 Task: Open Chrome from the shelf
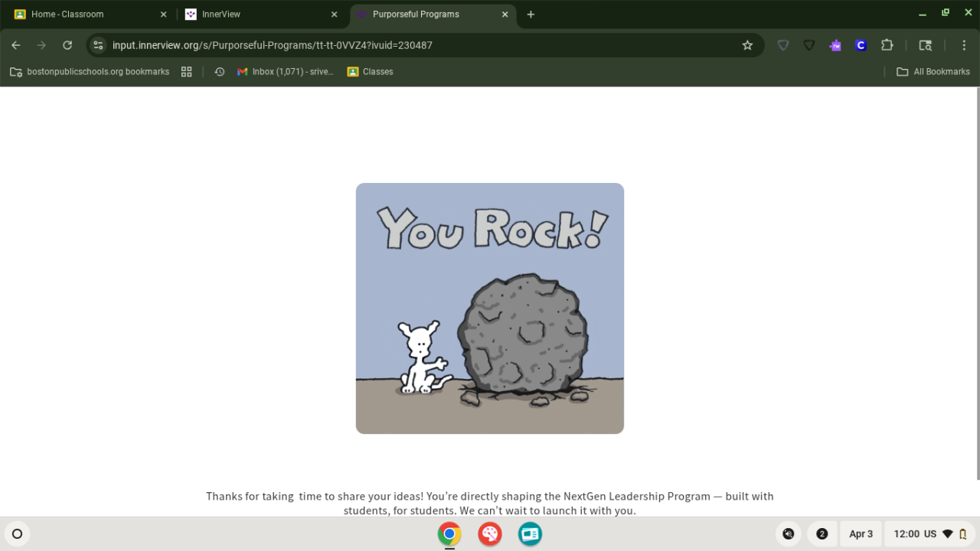[x=449, y=534]
